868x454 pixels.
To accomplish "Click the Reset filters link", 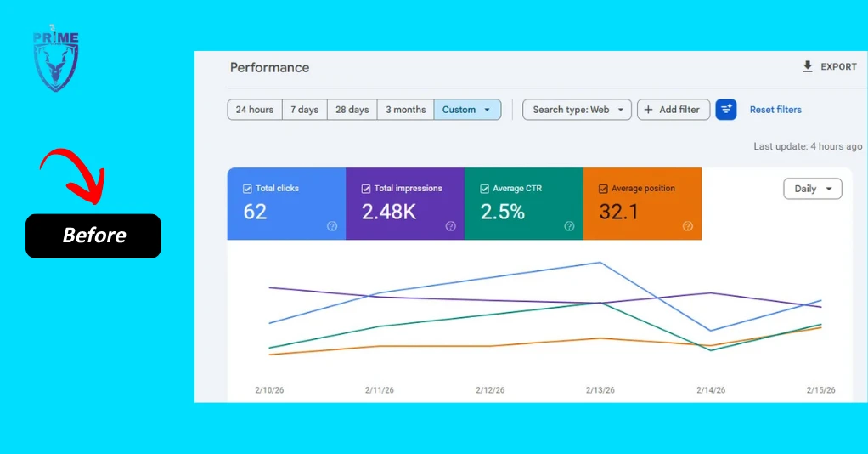I will point(775,110).
